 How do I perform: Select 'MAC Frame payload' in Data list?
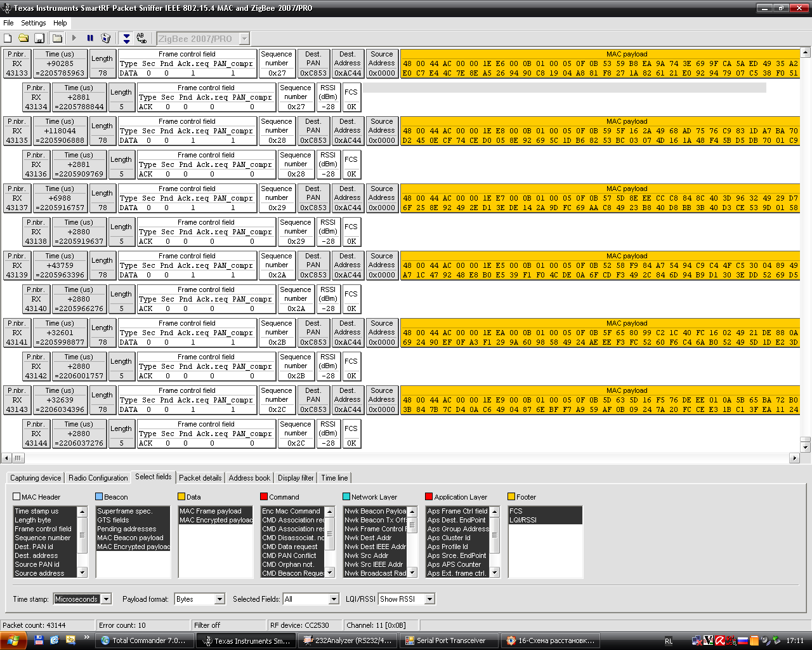point(216,511)
